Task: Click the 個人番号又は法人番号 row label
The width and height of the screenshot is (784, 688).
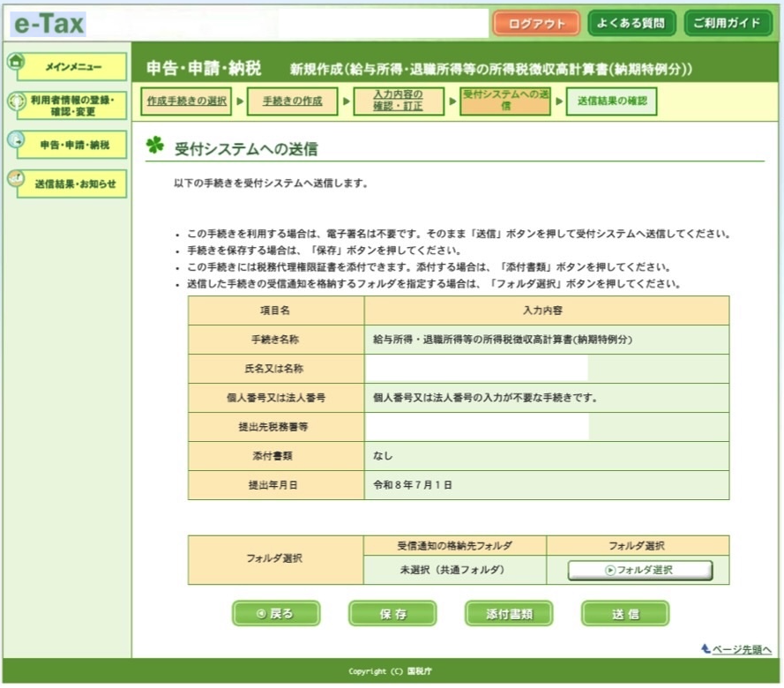Action: [x=276, y=398]
